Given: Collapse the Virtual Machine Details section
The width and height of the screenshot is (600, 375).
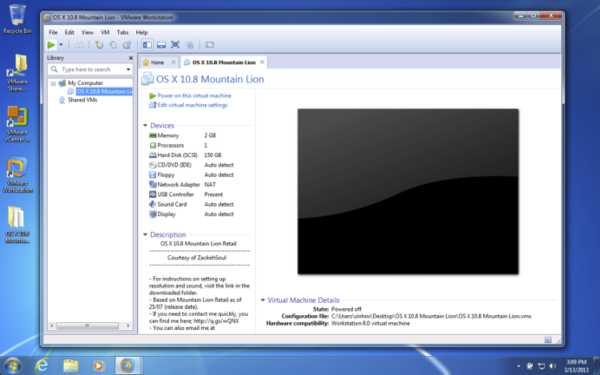Looking at the screenshot, I should point(262,300).
